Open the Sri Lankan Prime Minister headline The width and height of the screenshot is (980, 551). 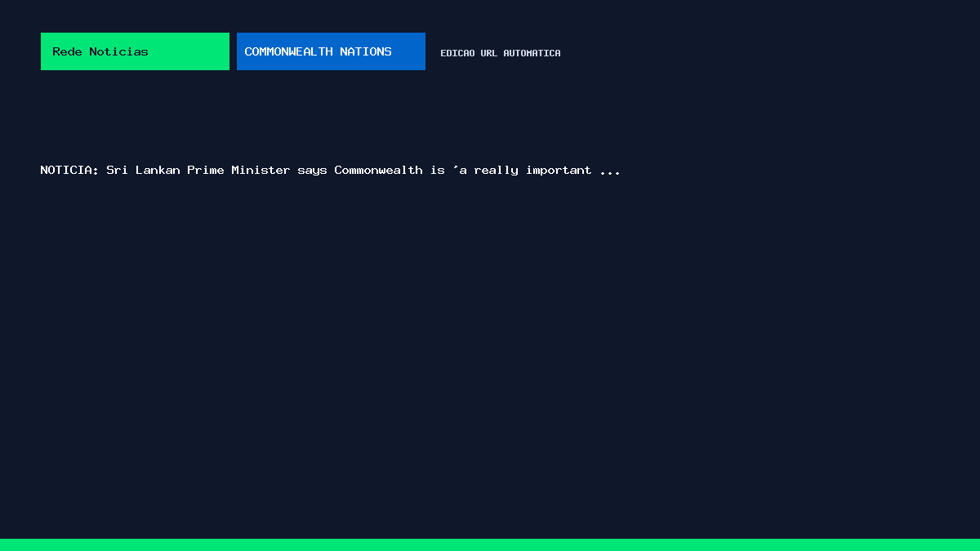(330, 171)
